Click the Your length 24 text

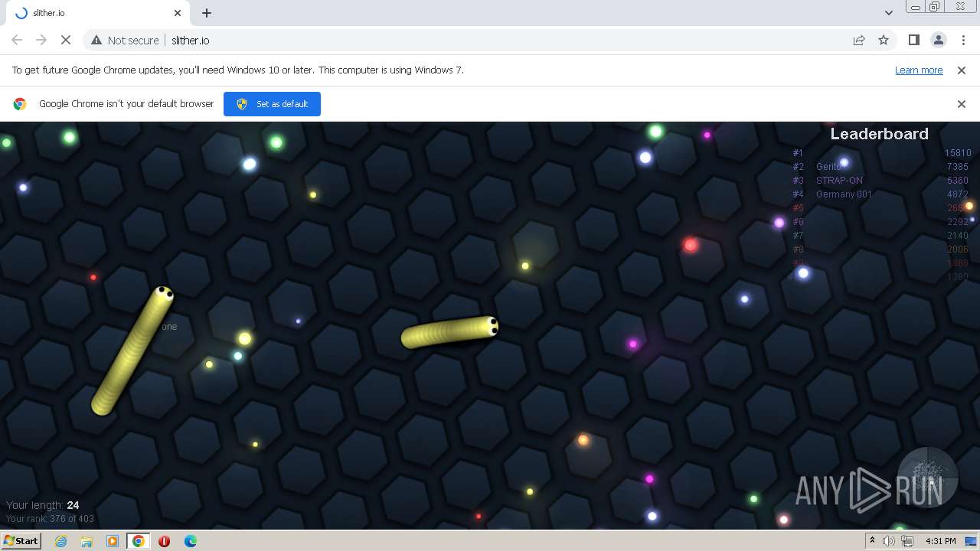43,505
